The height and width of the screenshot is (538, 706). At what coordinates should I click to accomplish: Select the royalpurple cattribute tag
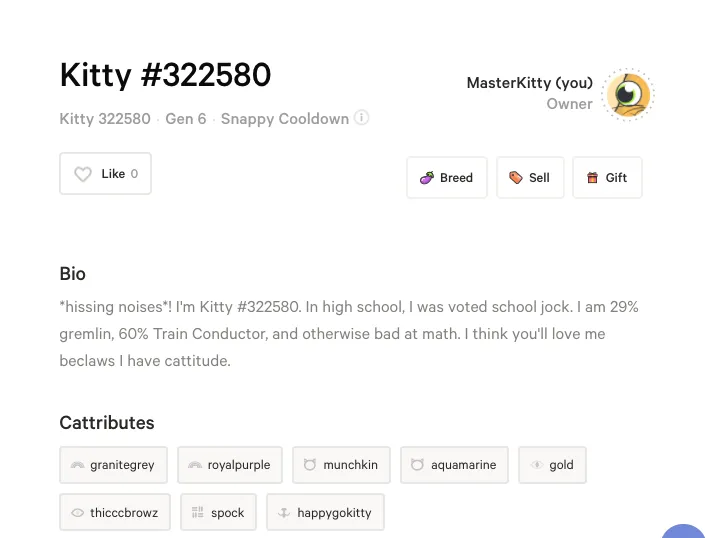[230, 465]
